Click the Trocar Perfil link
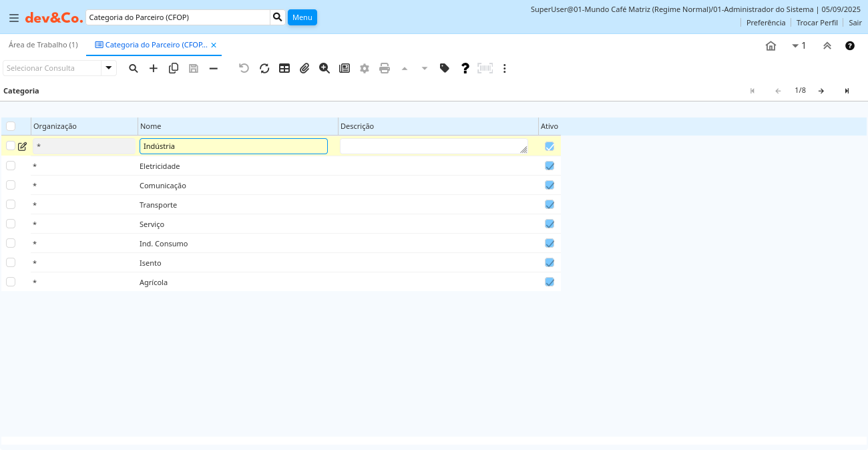868x450 pixels. pos(817,23)
